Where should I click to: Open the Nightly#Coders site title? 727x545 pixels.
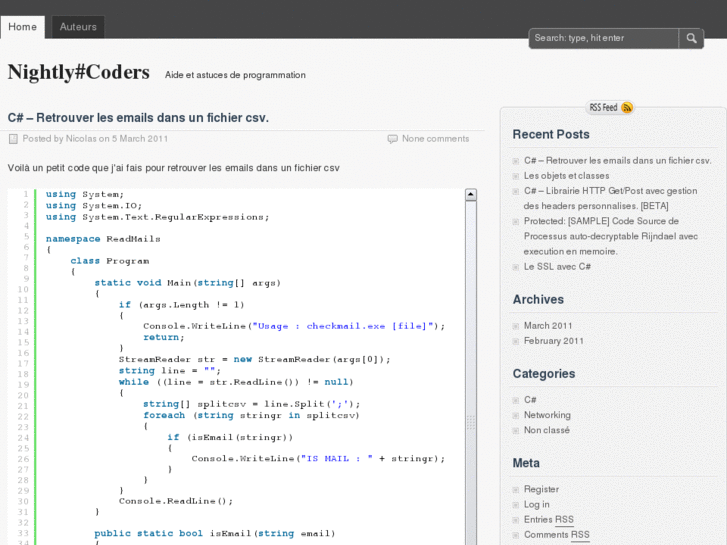click(x=78, y=72)
